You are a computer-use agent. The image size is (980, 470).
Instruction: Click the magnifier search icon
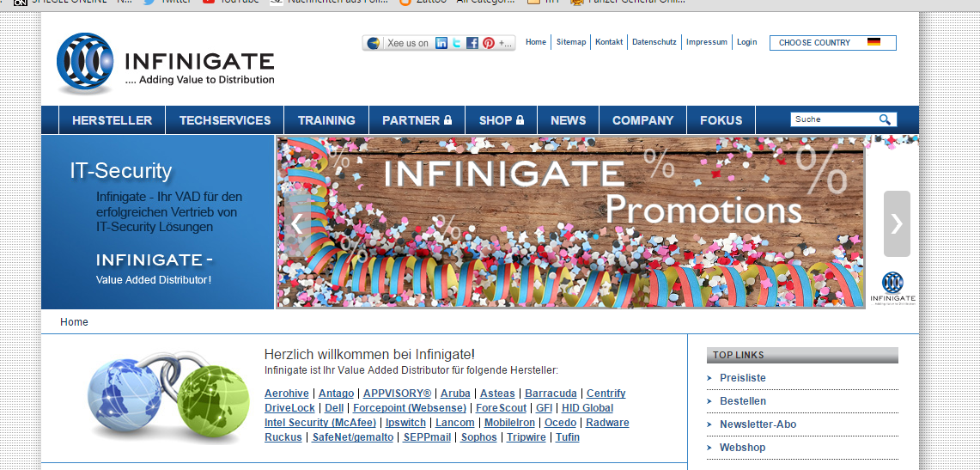(885, 119)
